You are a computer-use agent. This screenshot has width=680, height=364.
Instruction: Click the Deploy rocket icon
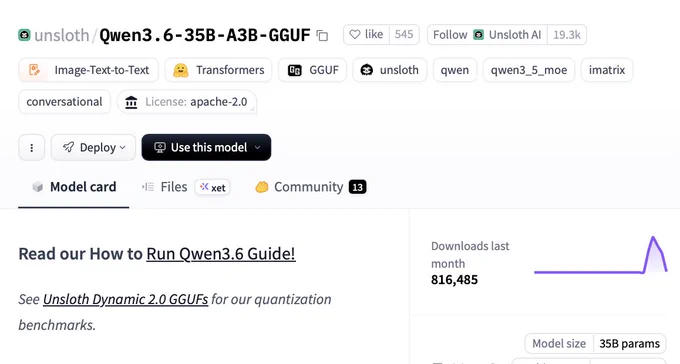(x=69, y=147)
